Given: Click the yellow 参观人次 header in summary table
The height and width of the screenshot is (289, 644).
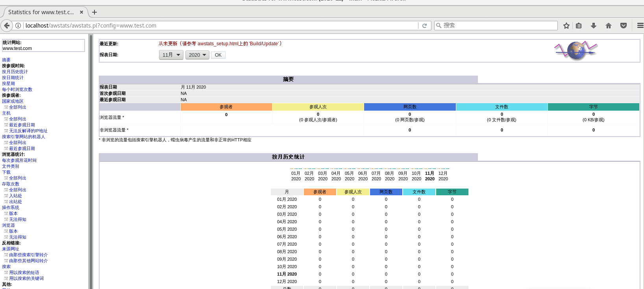Looking at the screenshot, I should 318,107.
